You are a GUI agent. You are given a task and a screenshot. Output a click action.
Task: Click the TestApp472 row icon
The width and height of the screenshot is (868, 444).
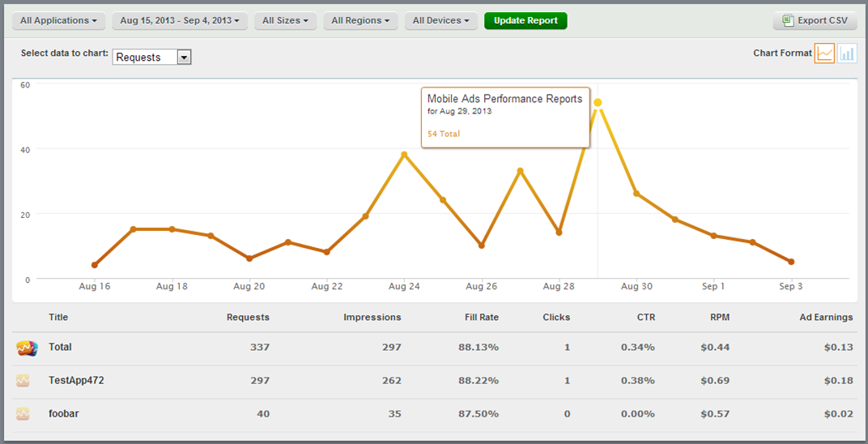(x=23, y=381)
